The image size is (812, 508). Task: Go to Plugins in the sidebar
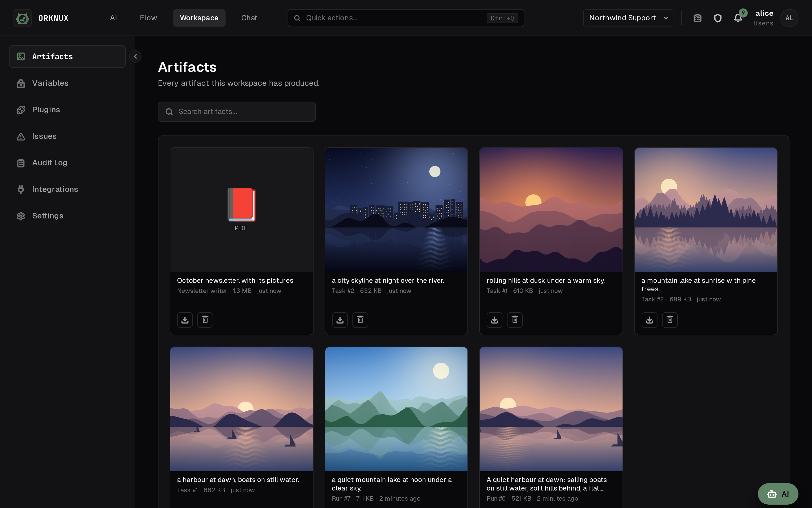point(67,110)
